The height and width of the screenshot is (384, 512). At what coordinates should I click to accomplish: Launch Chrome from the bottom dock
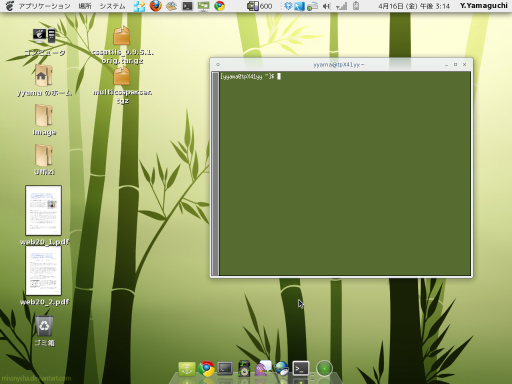coord(206,369)
